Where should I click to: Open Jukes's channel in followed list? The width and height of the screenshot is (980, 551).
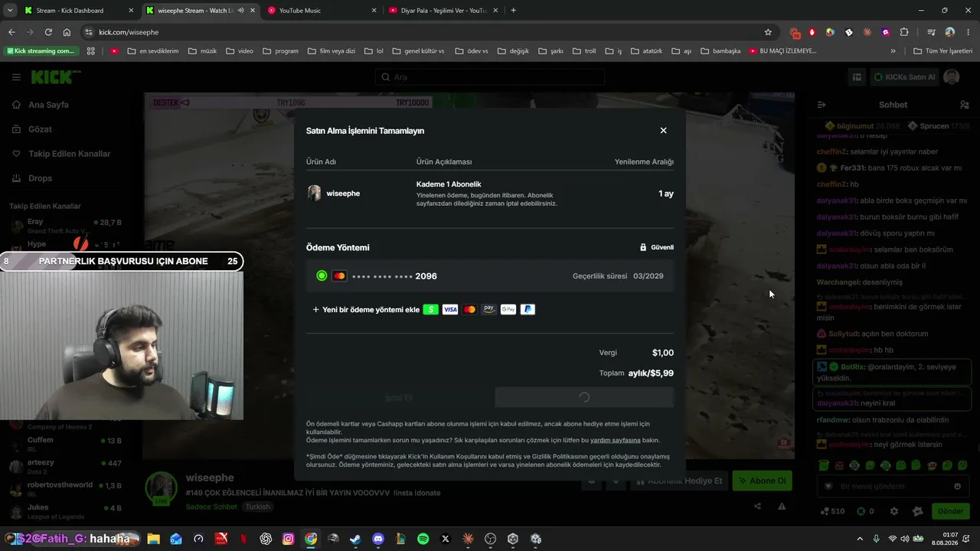click(67, 510)
